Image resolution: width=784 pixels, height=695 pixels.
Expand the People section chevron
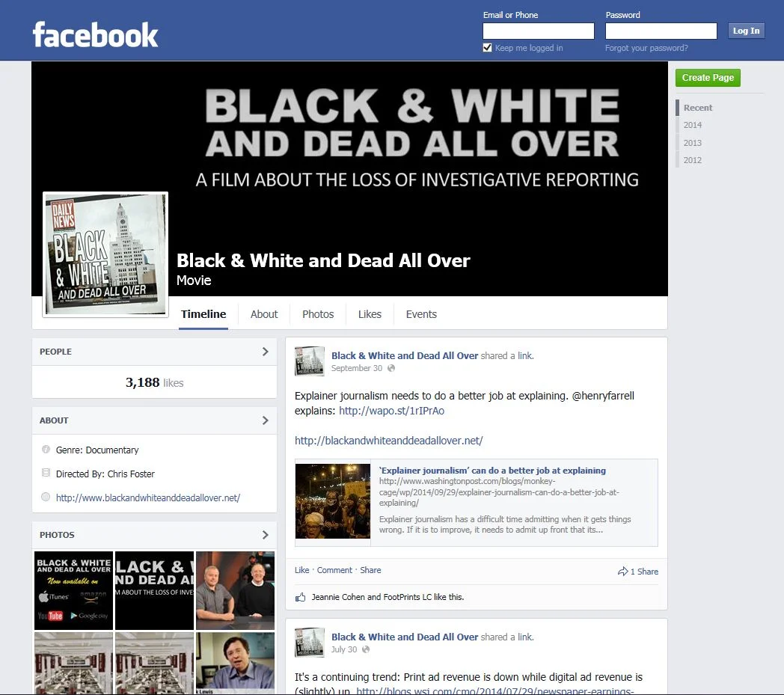265,352
